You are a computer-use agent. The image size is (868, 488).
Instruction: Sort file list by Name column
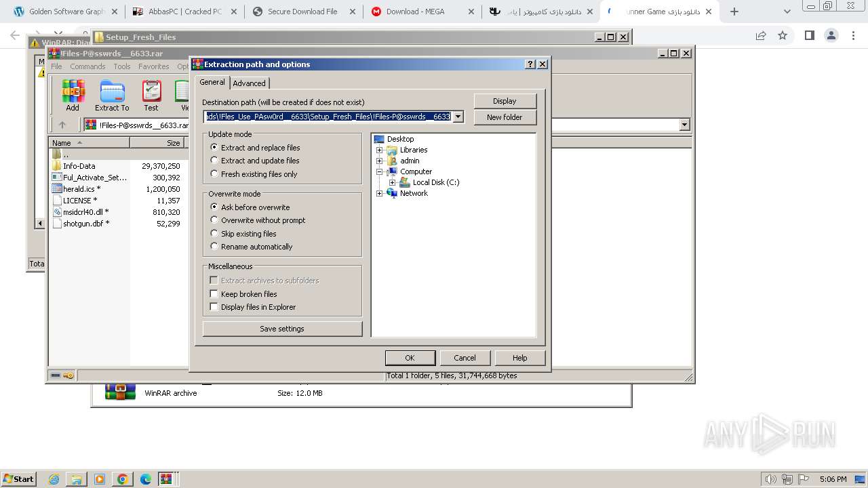(90, 143)
